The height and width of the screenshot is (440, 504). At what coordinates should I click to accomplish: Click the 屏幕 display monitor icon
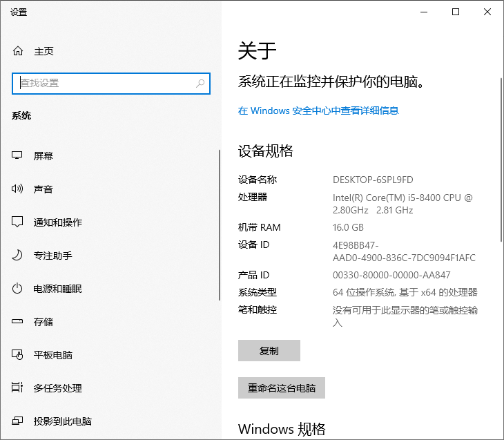coord(17,155)
